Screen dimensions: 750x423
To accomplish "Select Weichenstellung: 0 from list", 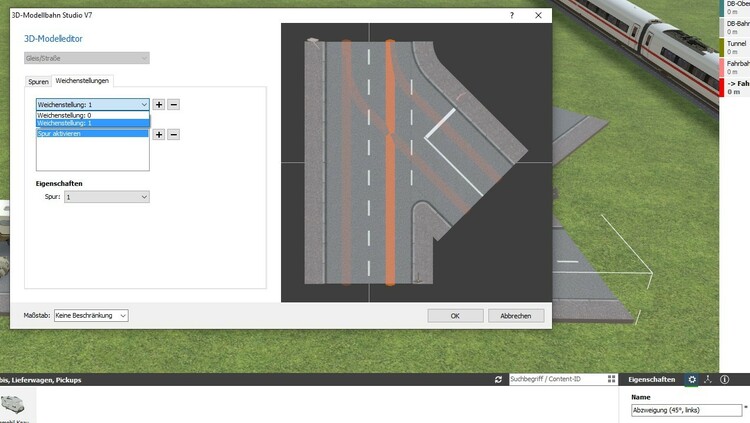I will coord(93,115).
